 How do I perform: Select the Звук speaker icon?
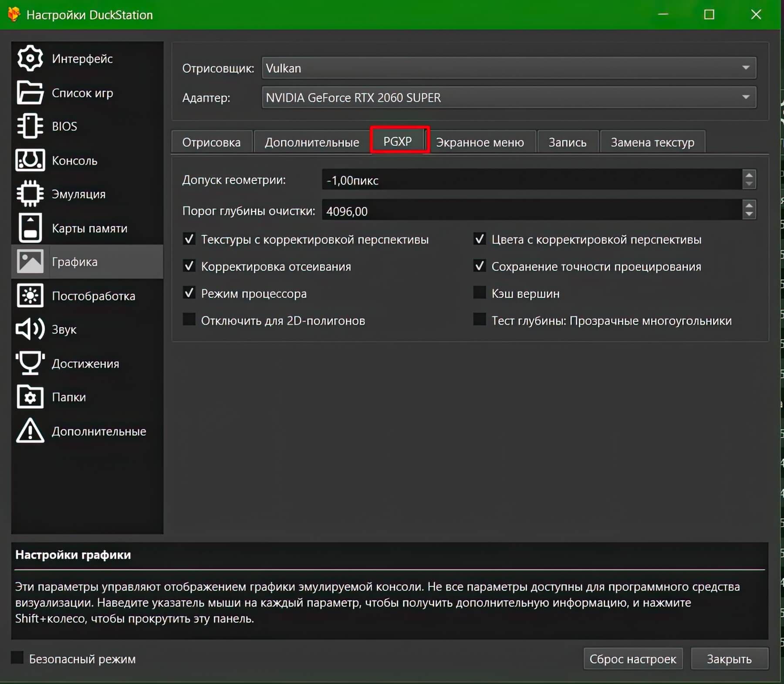tap(30, 329)
